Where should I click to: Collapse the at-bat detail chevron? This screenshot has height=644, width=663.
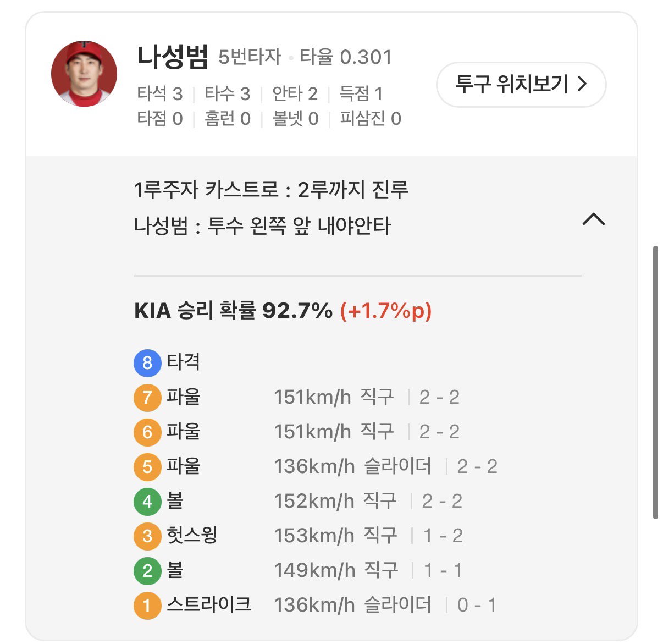[593, 219]
